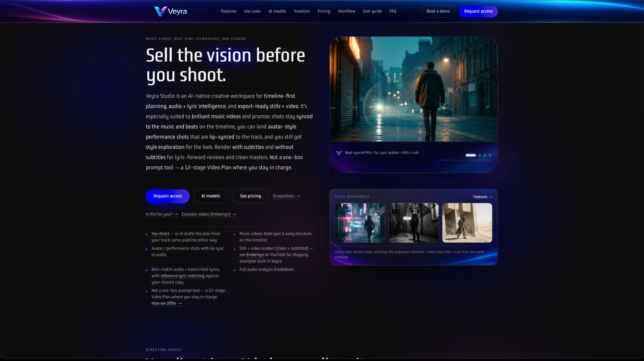Screen dimensions: 644x361
Task: Click Features arrow link in Style References
Action: [483, 197]
